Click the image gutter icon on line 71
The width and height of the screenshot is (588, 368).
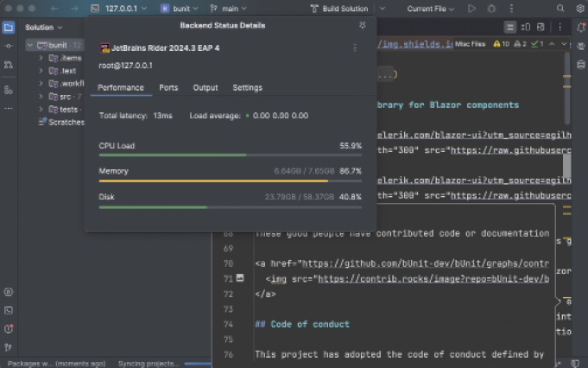(240, 278)
